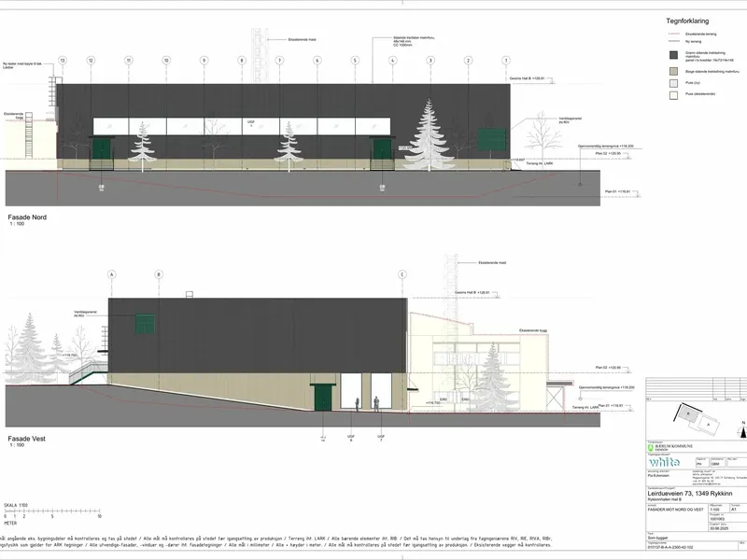Click the key plan site thumbnail
Viewport: 747px width, 560px height.
click(697, 419)
